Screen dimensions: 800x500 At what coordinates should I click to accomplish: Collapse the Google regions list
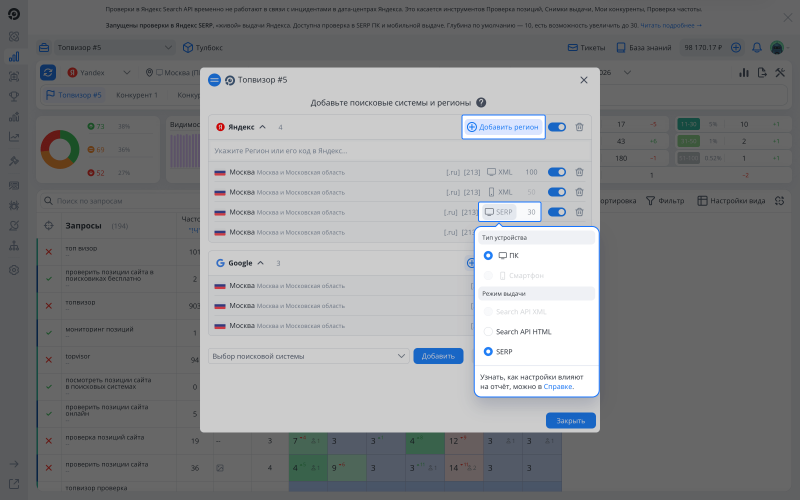(x=260, y=263)
